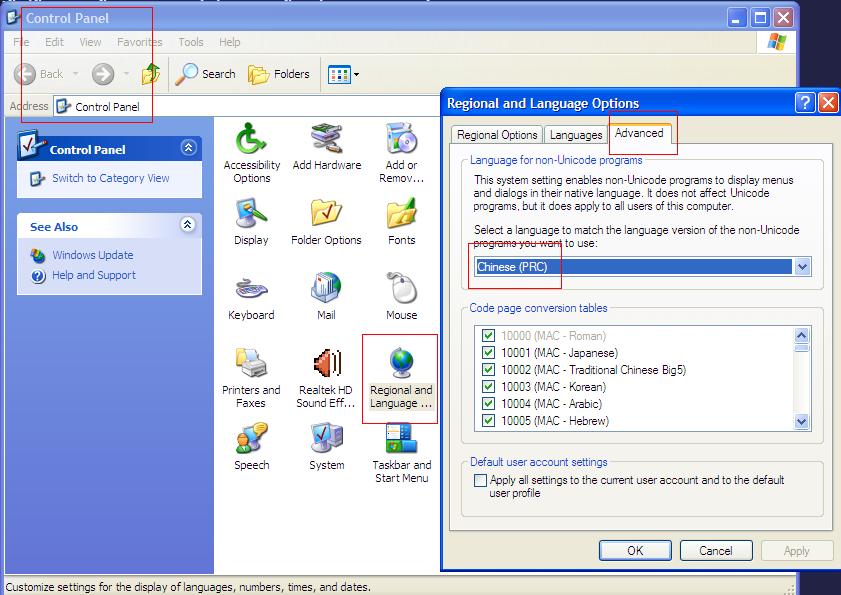Open the Forward button history dropdown arrow
Screen dimensions: 841x595
pyautogui.click(x=127, y=74)
